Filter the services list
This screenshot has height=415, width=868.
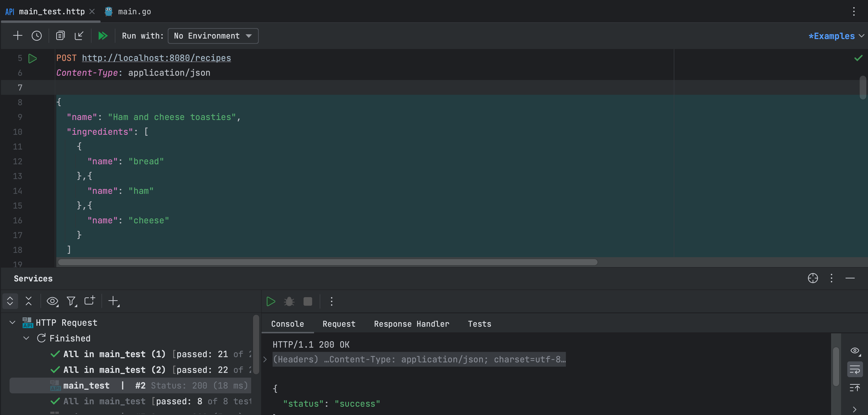pos(71,301)
